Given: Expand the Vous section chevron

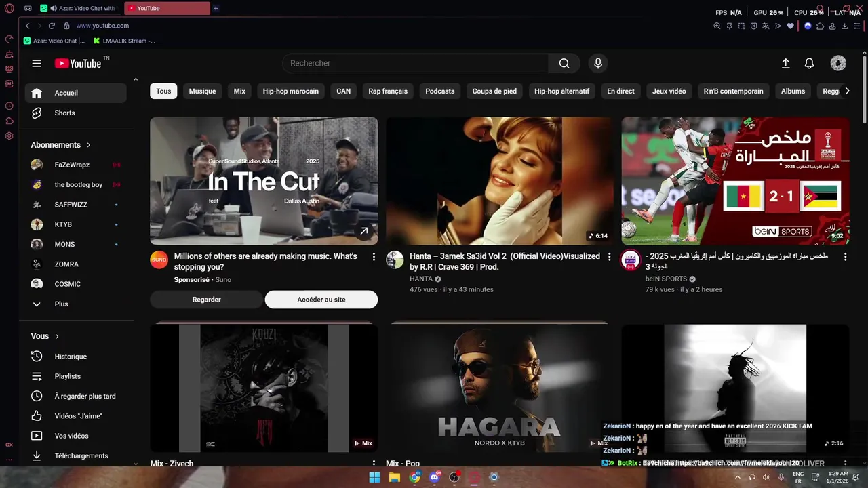Looking at the screenshot, I should (x=57, y=336).
